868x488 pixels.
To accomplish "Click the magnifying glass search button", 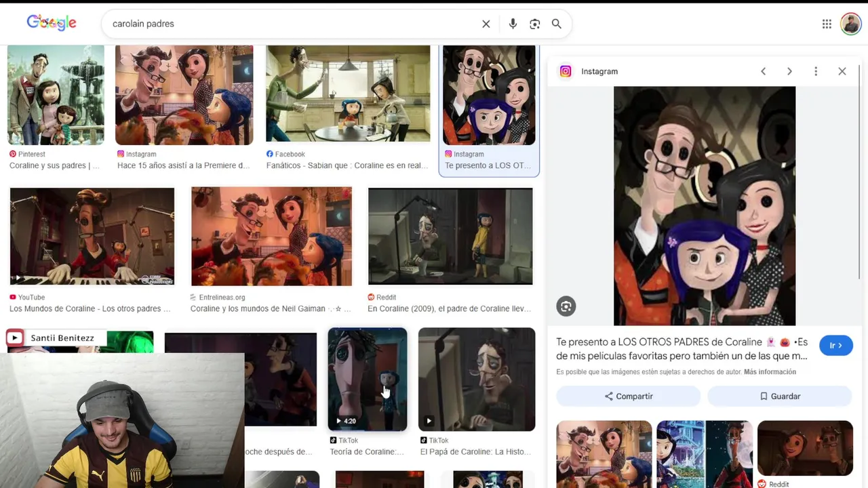I will click(x=557, y=24).
